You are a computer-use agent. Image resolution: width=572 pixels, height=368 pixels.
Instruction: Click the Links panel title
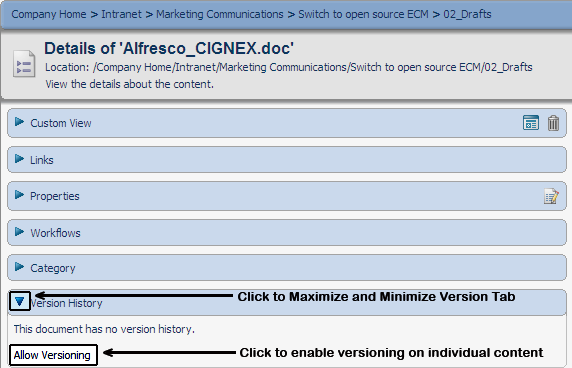[x=42, y=160]
